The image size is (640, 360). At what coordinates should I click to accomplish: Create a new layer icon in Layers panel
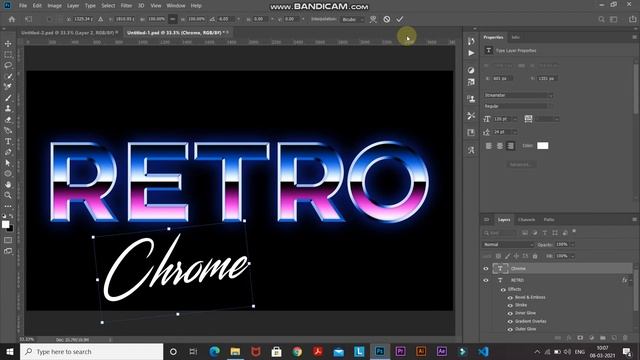coord(614,338)
